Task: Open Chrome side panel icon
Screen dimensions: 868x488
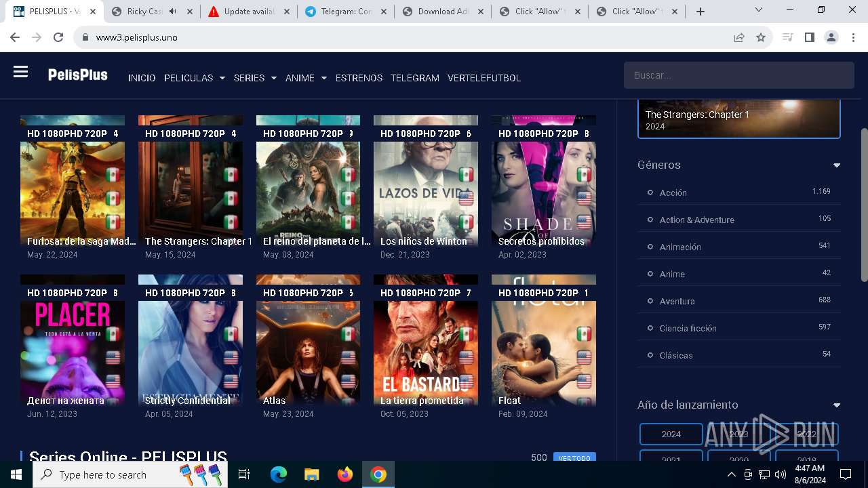Action: pos(809,37)
